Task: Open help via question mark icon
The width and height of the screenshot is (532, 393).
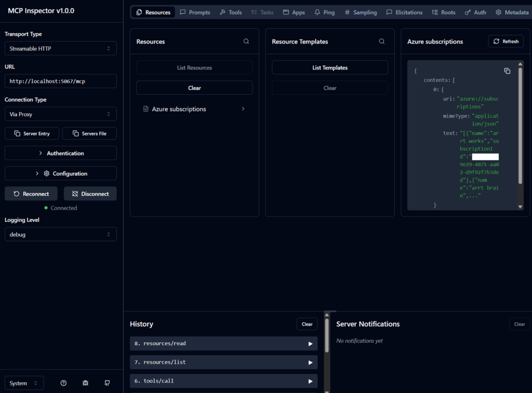Action: (x=63, y=383)
